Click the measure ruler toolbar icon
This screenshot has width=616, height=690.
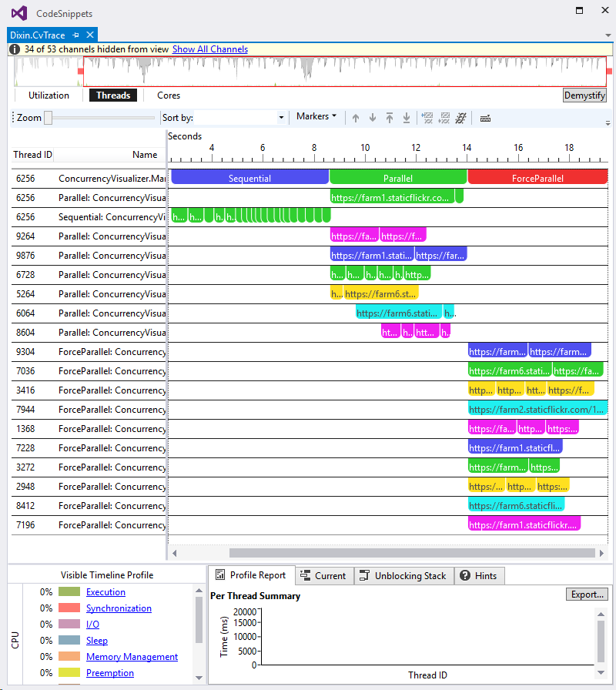(x=485, y=119)
